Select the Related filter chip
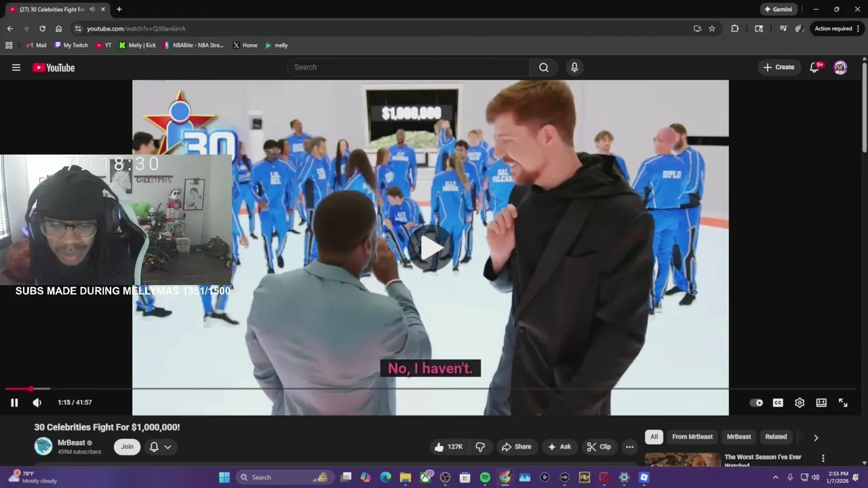The height and width of the screenshot is (488, 868). 776,436
